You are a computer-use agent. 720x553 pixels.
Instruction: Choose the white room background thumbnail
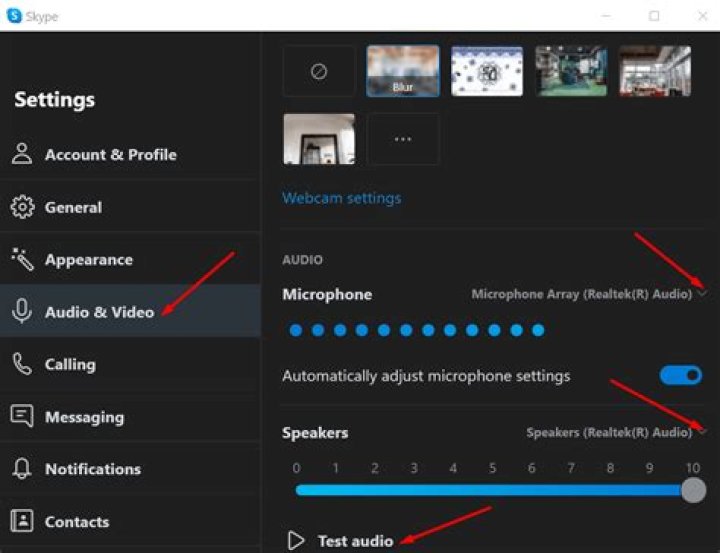[x=319, y=139]
